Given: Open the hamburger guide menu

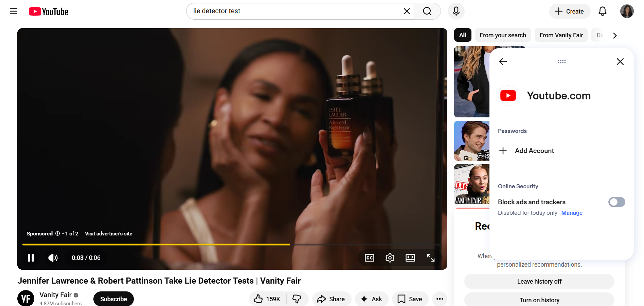Looking at the screenshot, I should pyautogui.click(x=14, y=11).
